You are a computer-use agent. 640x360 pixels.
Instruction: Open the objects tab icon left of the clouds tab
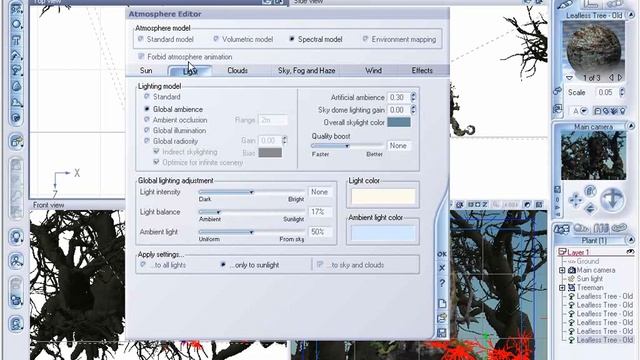(562, 229)
